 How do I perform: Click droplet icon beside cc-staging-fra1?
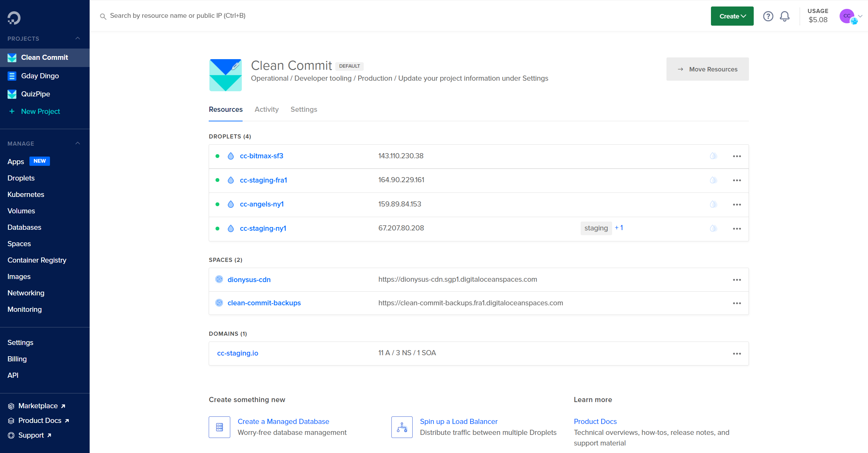coord(231,180)
